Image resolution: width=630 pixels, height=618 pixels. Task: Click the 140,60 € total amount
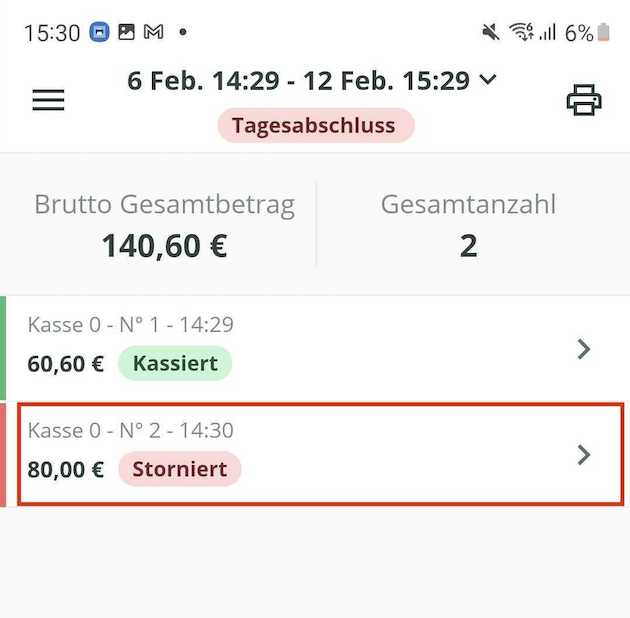[x=164, y=245]
